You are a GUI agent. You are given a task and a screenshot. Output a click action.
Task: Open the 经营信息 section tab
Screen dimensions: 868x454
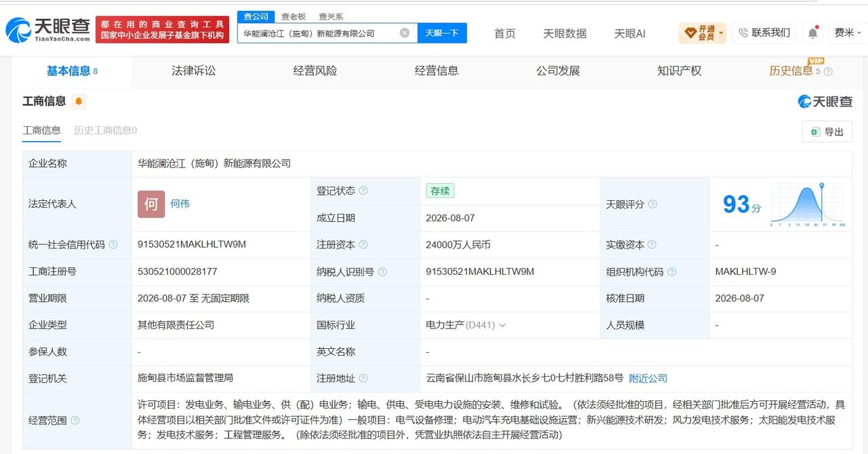436,71
